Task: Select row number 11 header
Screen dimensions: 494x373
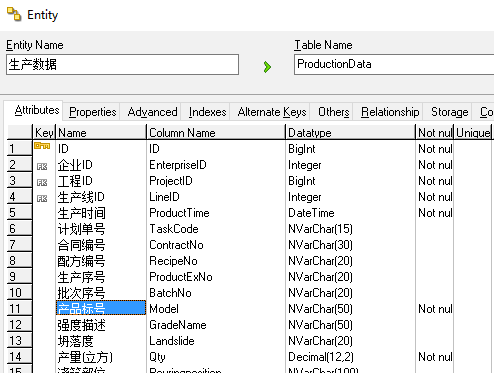Action: coord(19,308)
